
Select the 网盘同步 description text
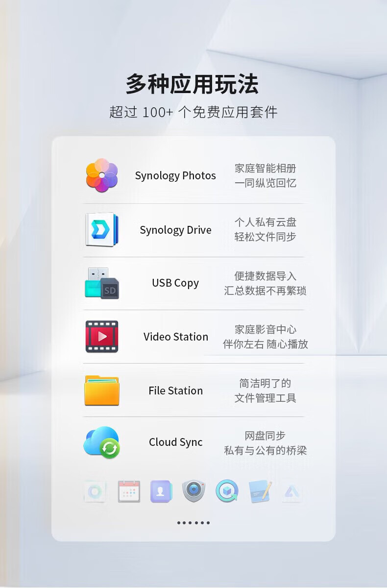pos(266,436)
